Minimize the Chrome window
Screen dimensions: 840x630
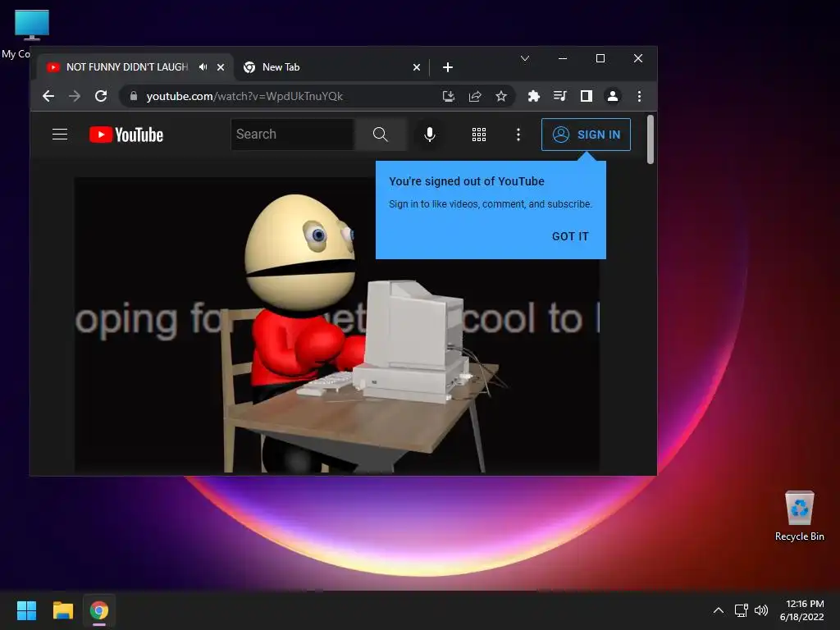[x=563, y=58]
